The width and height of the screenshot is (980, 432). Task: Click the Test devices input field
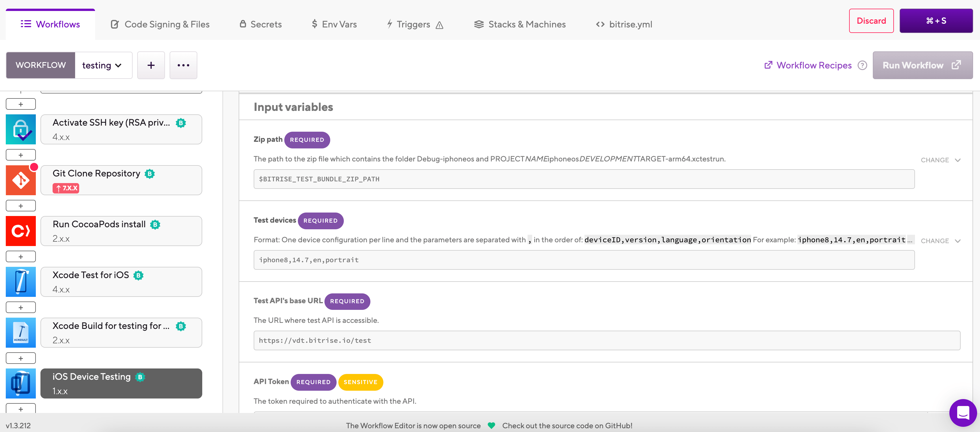[584, 260]
